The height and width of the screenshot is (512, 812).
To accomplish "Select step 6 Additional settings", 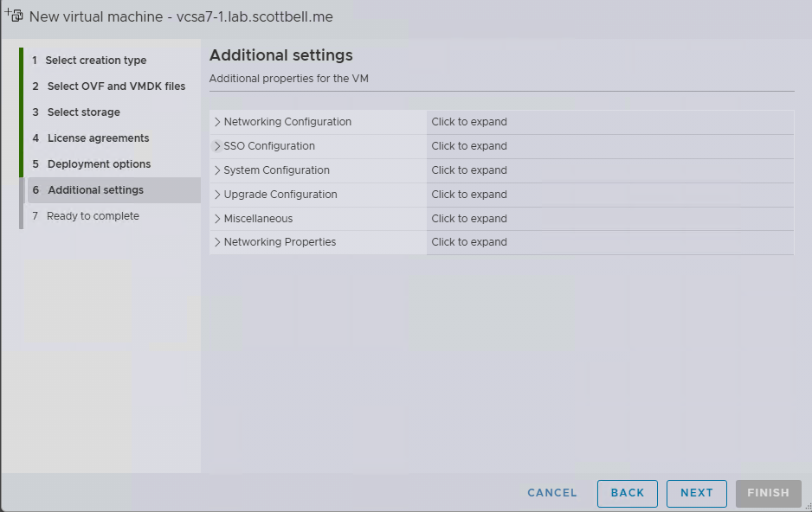I will [95, 190].
